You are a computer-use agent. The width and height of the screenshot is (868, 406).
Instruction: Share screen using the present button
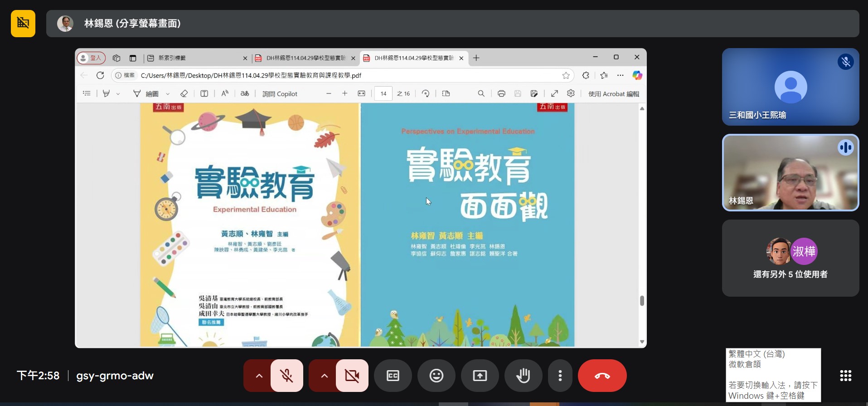[x=480, y=376]
